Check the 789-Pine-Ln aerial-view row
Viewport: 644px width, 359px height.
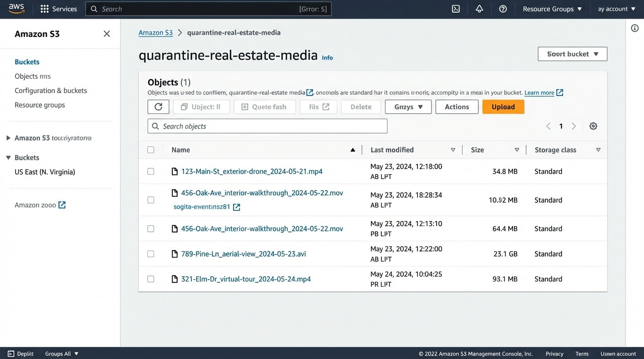pos(151,253)
